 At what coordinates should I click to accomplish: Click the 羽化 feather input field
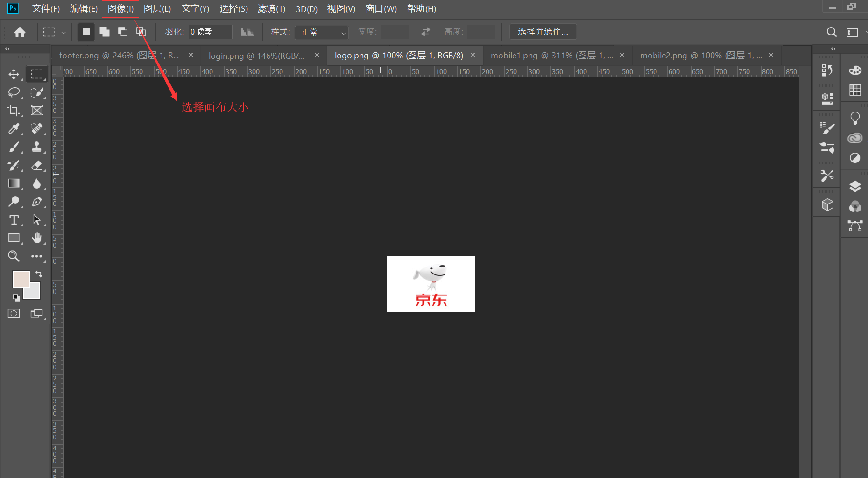tap(211, 32)
